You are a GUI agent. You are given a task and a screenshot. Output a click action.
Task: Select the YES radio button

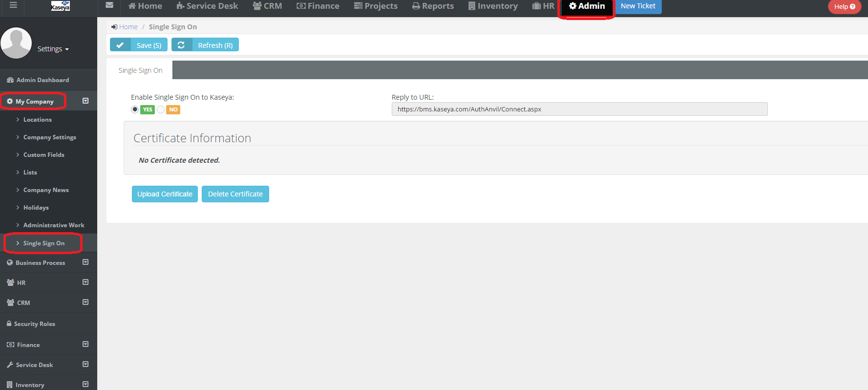[x=135, y=109]
